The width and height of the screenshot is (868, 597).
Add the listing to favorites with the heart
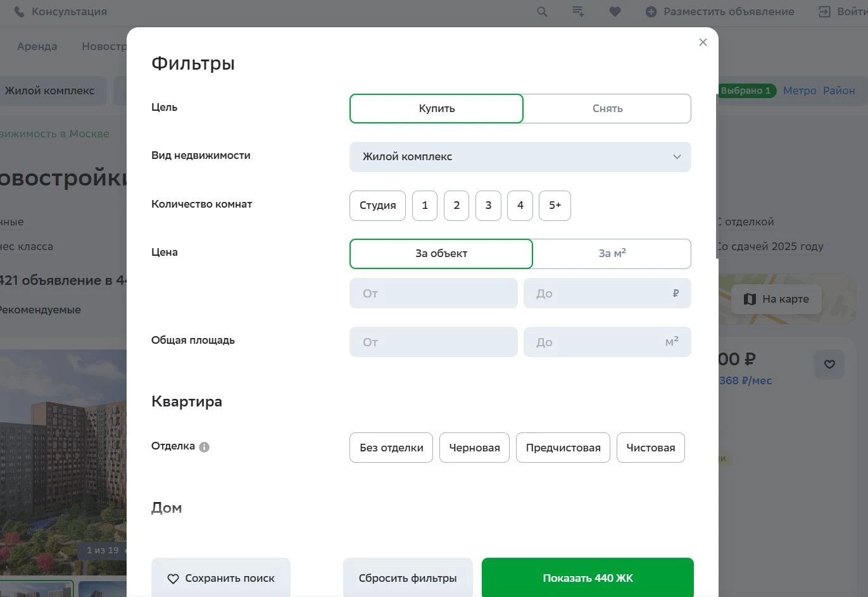(x=829, y=364)
